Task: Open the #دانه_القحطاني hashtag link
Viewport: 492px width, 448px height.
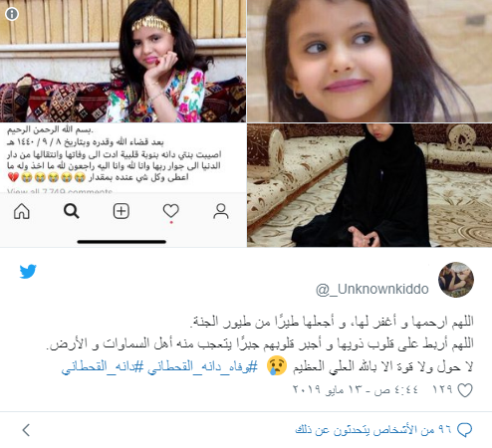Action: (103, 366)
